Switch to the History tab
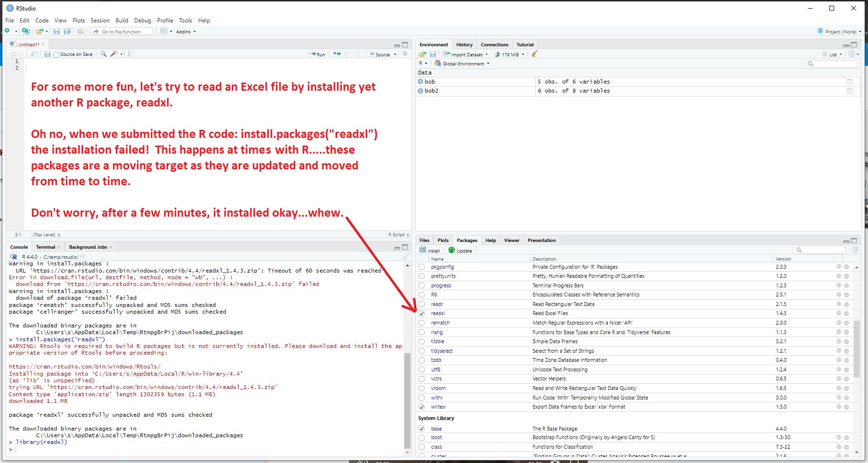The width and height of the screenshot is (868, 463). pos(464,44)
